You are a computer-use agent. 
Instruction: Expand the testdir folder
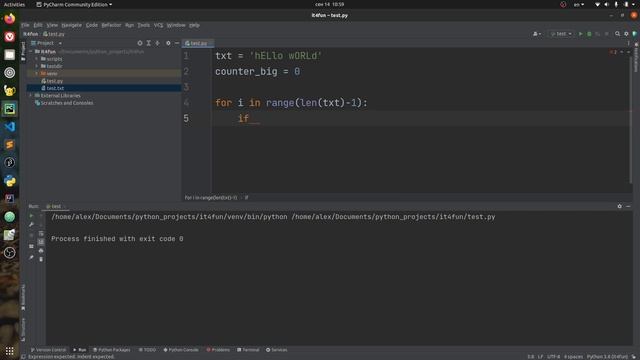(37, 66)
